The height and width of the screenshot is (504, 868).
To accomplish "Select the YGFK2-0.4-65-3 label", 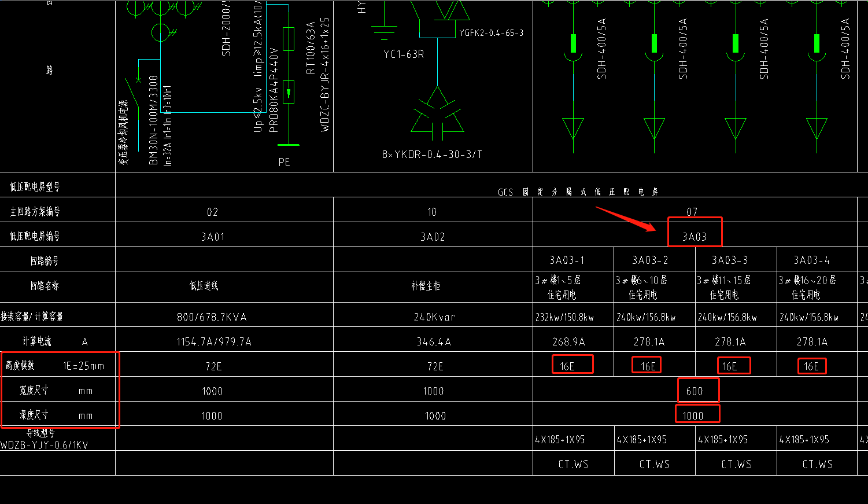I will [x=492, y=33].
